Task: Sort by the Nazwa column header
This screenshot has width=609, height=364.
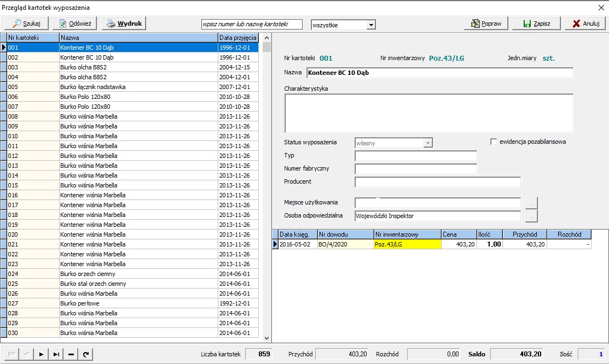Action: pos(138,38)
